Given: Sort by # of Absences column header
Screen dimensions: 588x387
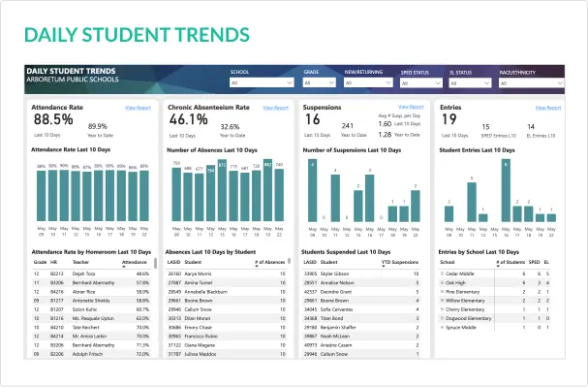Looking at the screenshot, I should (x=270, y=263).
